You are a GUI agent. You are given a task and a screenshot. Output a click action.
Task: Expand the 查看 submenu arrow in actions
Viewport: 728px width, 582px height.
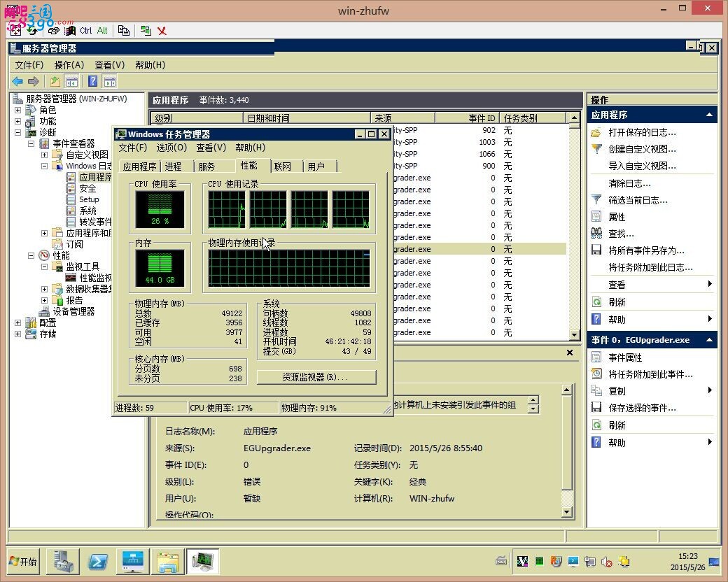710,284
